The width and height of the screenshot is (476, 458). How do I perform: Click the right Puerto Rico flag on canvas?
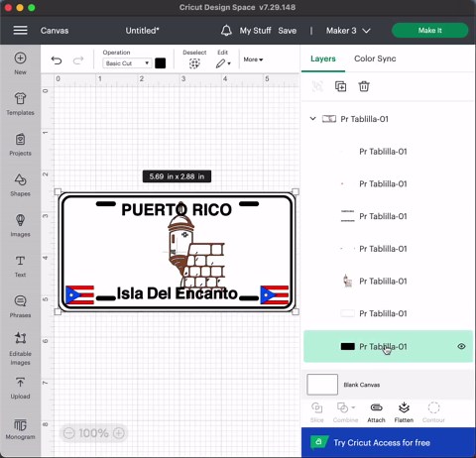click(275, 294)
